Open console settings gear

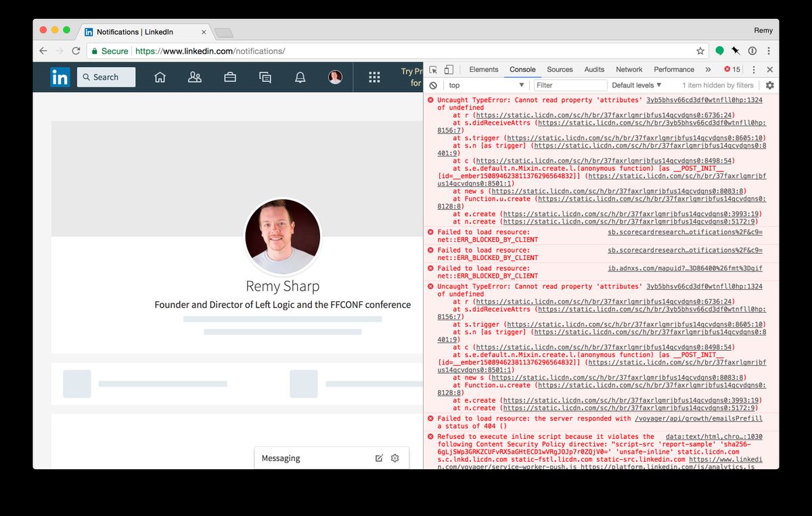coord(769,85)
